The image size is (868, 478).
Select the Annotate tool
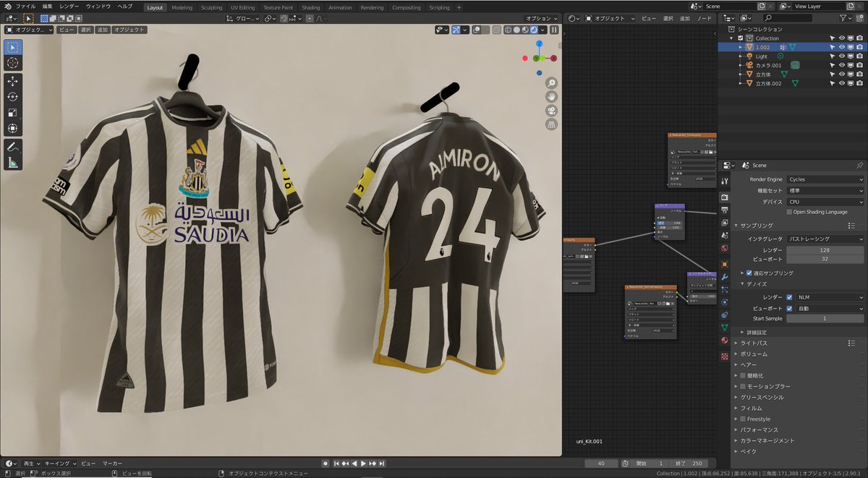tap(13, 147)
